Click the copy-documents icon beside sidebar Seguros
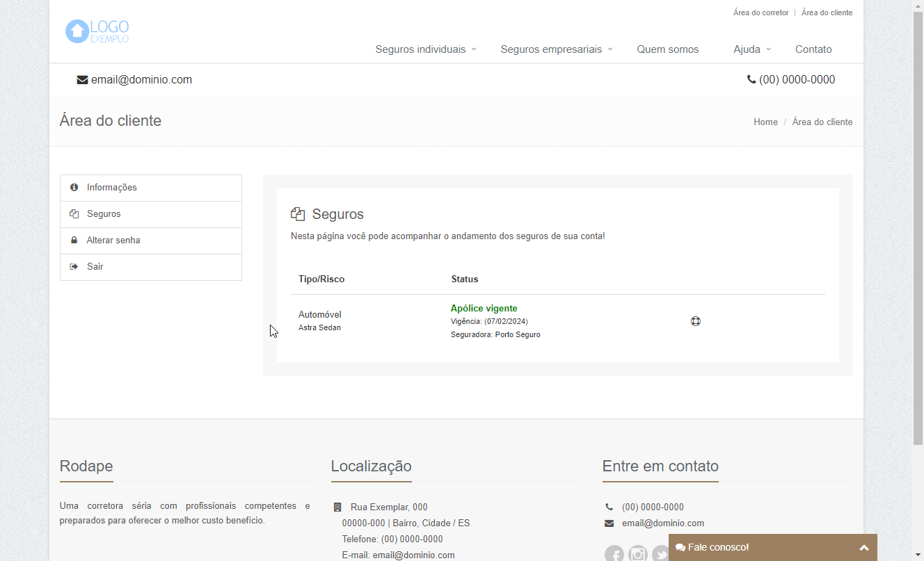The image size is (924, 561). click(x=74, y=214)
